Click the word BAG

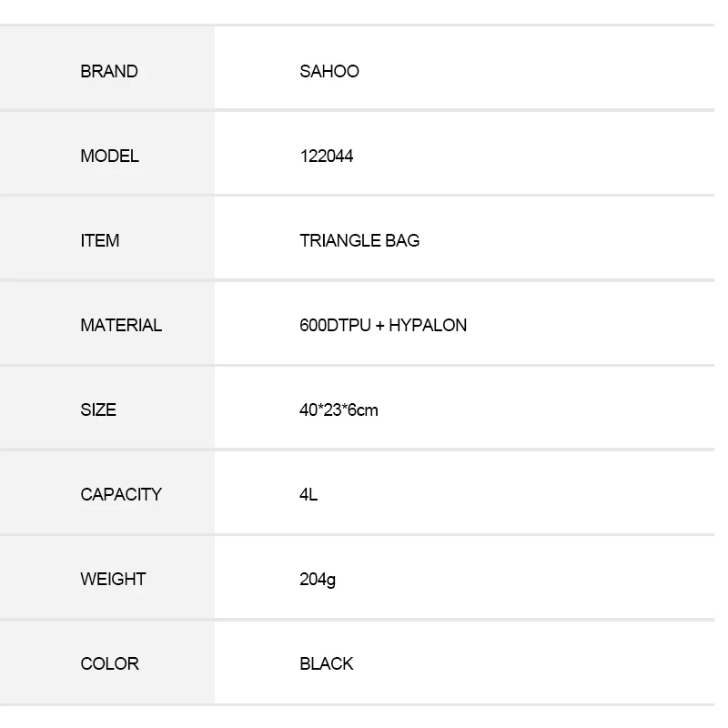click(404, 241)
